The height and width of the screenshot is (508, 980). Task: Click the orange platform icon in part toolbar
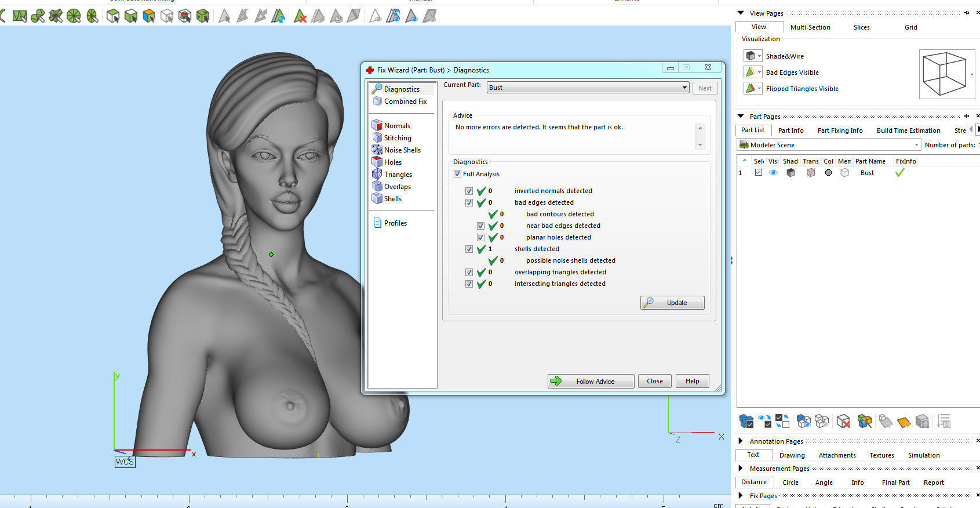coord(904,422)
